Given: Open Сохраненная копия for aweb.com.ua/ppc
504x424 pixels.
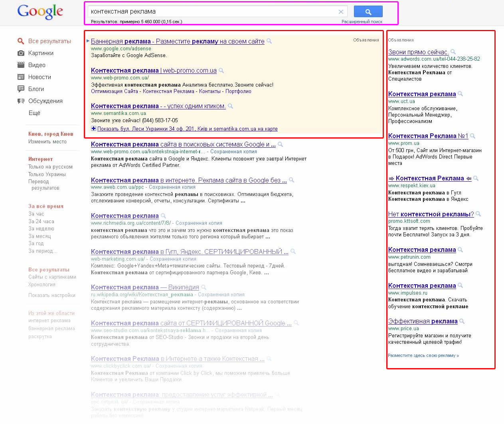Looking at the screenshot, I should (x=172, y=187).
